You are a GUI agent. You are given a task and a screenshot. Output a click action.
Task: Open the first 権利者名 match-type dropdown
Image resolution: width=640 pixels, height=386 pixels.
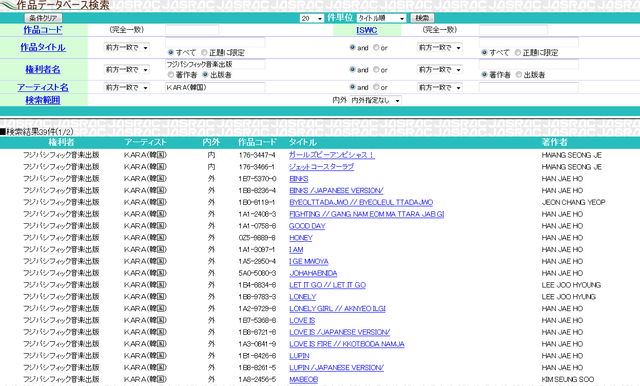tap(127, 69)
